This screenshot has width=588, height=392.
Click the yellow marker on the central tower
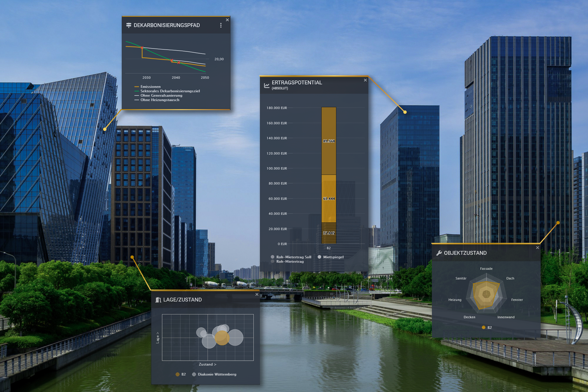[405, 112]
